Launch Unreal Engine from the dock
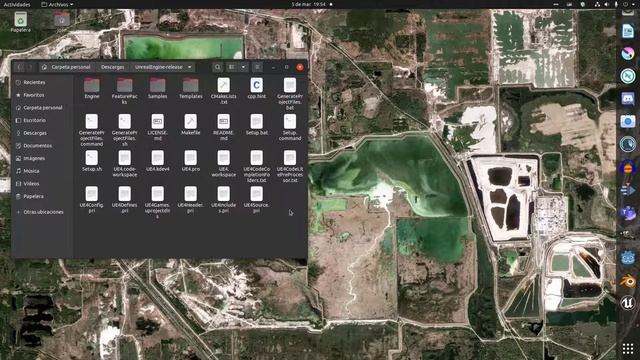Viewport: 640px width, 360px height. 628,303
